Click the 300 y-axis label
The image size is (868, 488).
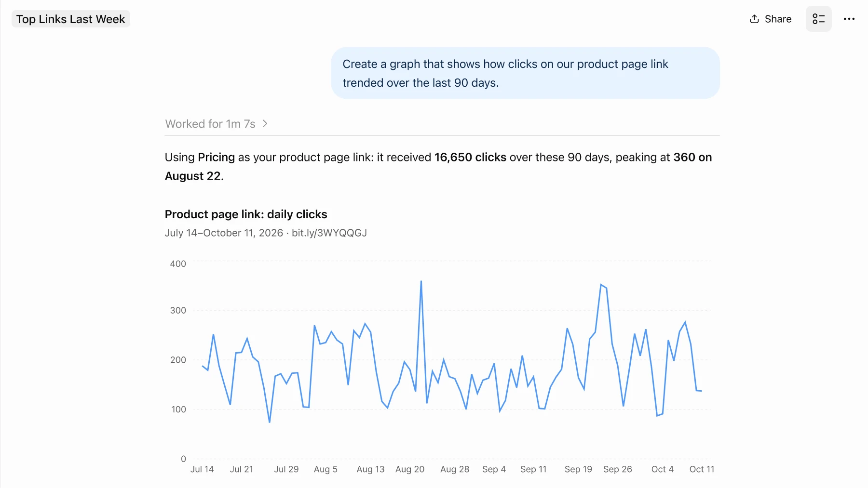pyautogui.click(x=178, y=310)
